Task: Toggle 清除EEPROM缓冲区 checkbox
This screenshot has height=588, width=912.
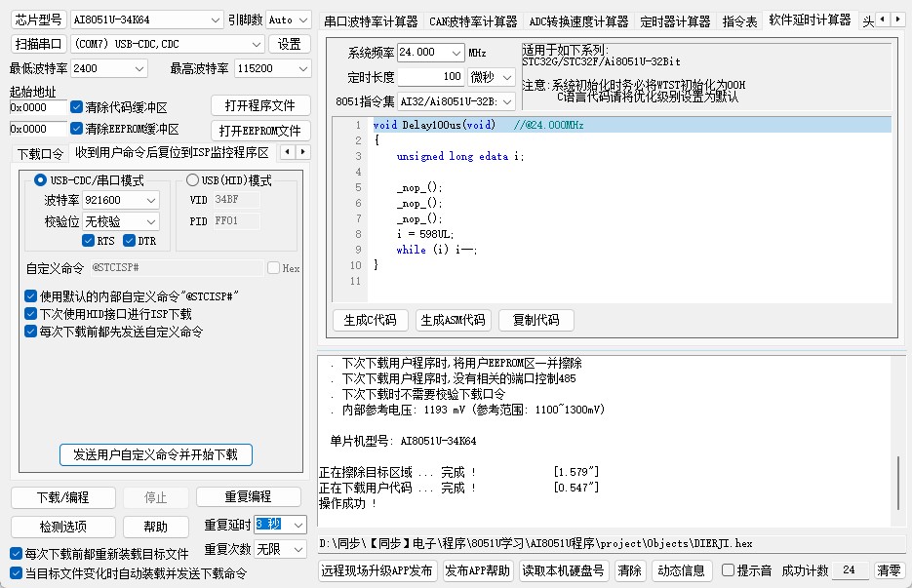Action: pos(76,129)
